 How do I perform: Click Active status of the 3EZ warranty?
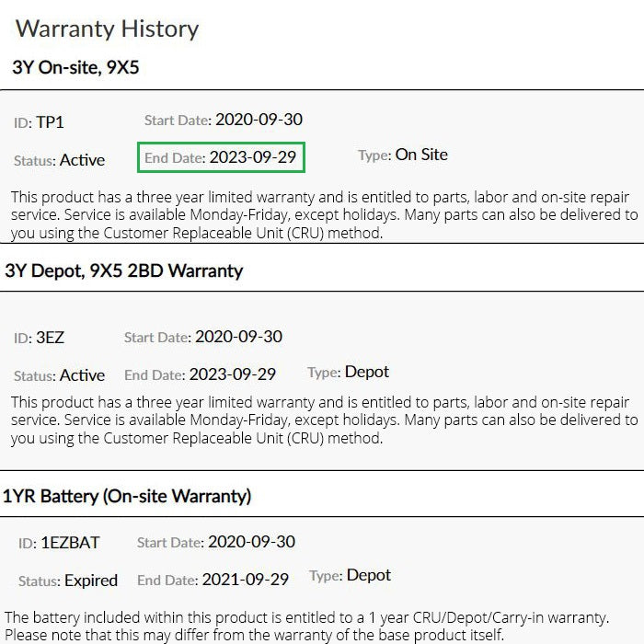click(82, 375)
